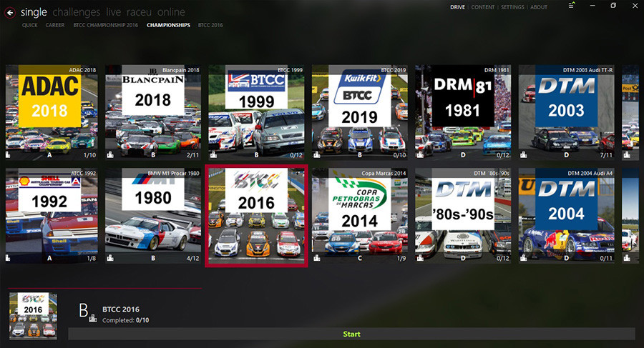Click the '1/10' progress on the ADAC 2018 card
Viewport: 644px width, 348px height.
pyautogui.click(x=89, y=155)
